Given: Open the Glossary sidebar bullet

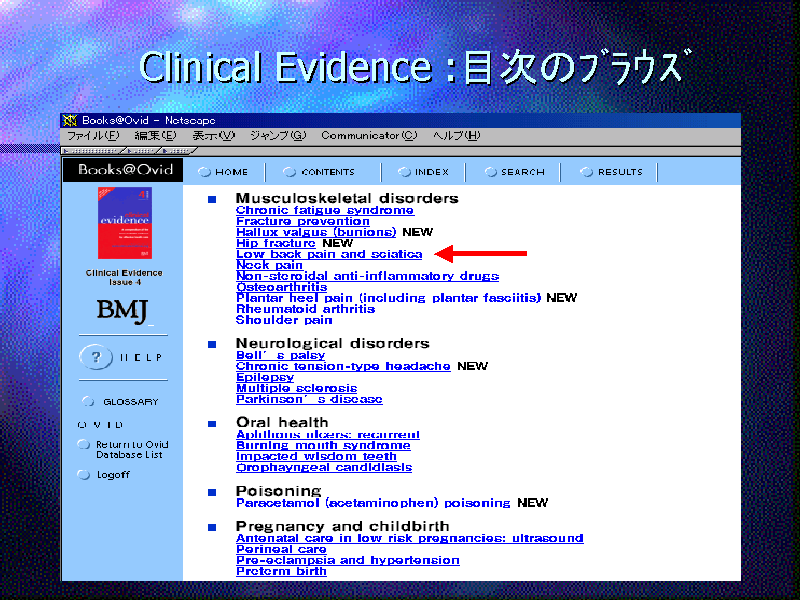Looking at the screenshot, I should (x=86, y=402).
